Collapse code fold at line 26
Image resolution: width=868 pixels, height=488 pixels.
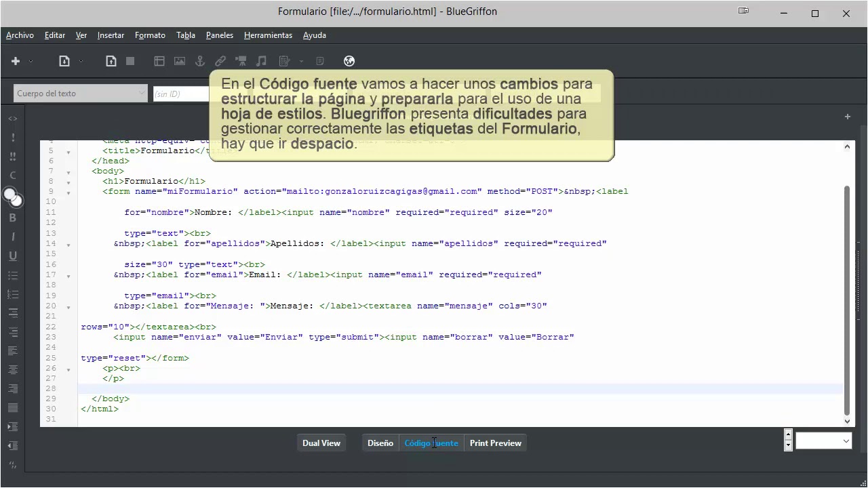pos(68,369)
